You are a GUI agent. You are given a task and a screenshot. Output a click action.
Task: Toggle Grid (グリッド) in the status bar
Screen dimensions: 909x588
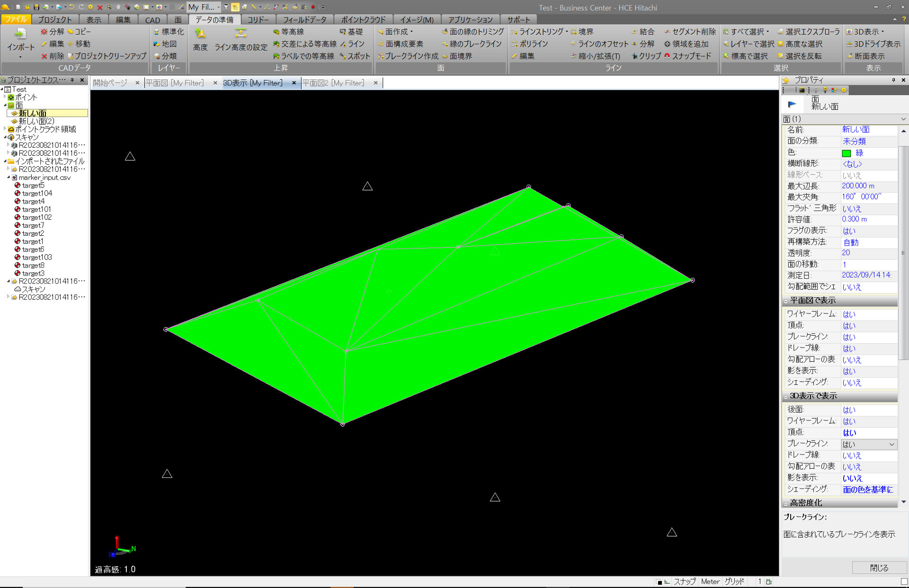pyautogui.click(x=734, y=581)
